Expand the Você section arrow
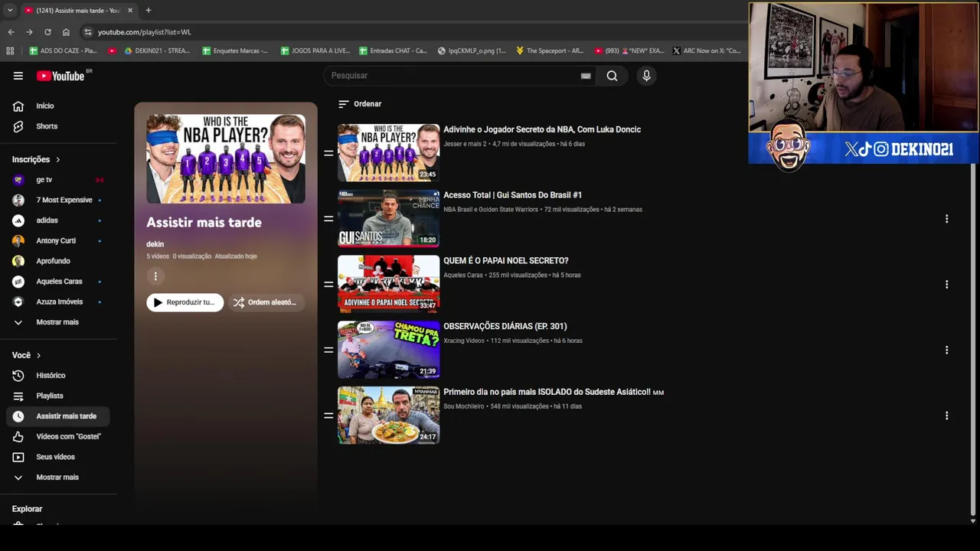This screenshot has height=551, width=980. pos(38,355)
